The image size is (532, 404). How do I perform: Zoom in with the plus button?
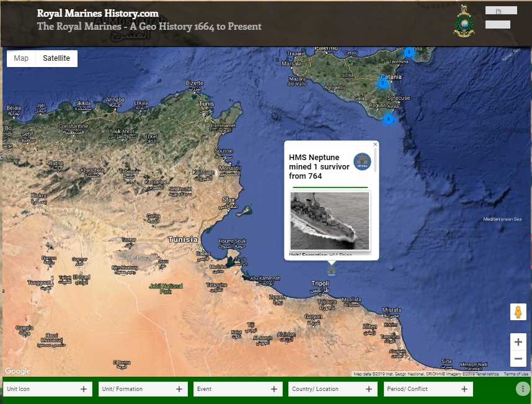pyautogui.click(x=518, y=342)
